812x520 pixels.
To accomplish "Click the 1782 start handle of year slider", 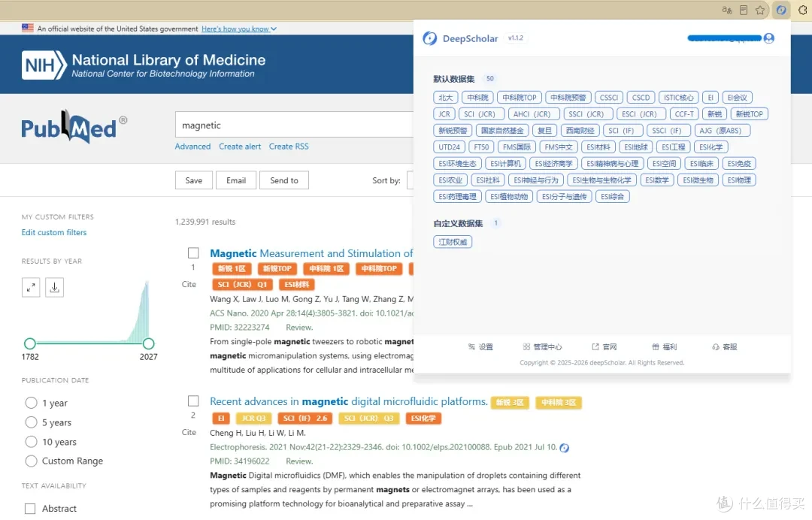I will coord(30,343).
